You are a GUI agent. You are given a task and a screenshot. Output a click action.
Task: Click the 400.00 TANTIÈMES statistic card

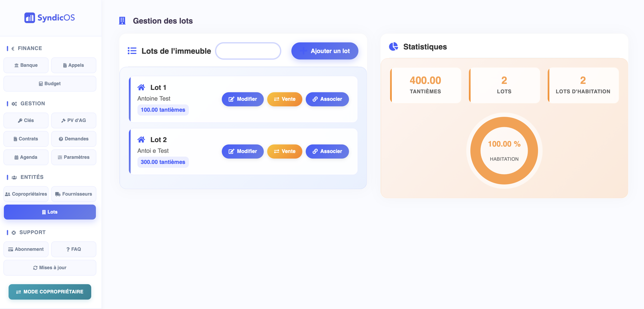425,85
